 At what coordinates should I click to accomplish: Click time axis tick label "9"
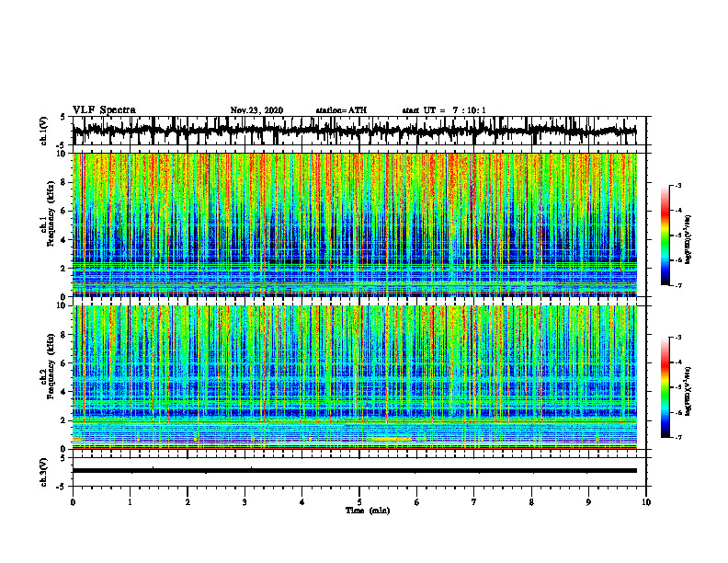tap(588, 502)
